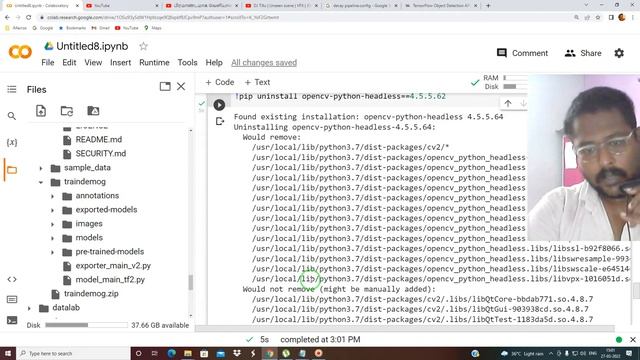Open the Comment button
640x360 pixels.
point(522,53)
